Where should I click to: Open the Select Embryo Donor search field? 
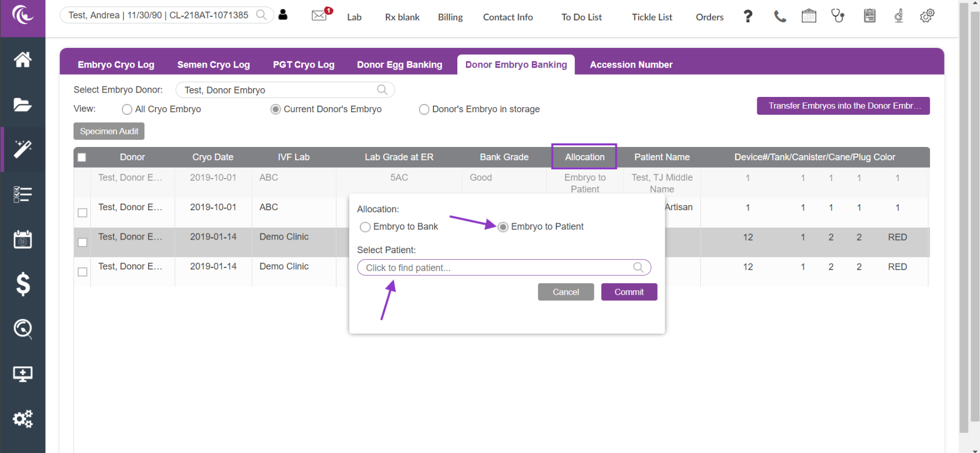click(x=285, y=90)
